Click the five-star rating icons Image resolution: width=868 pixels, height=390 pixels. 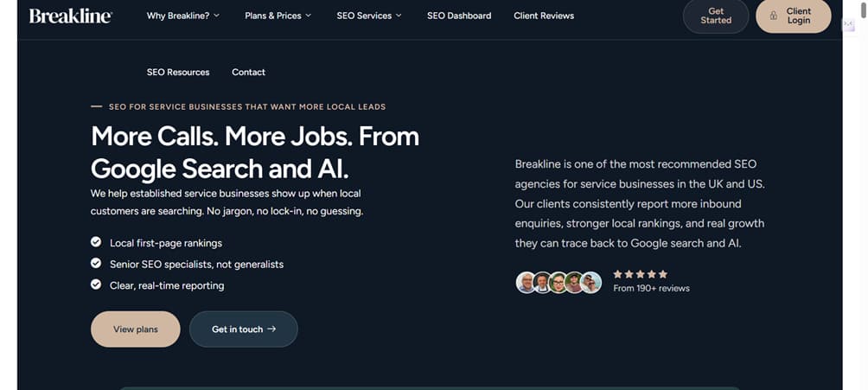coord(640,274)
